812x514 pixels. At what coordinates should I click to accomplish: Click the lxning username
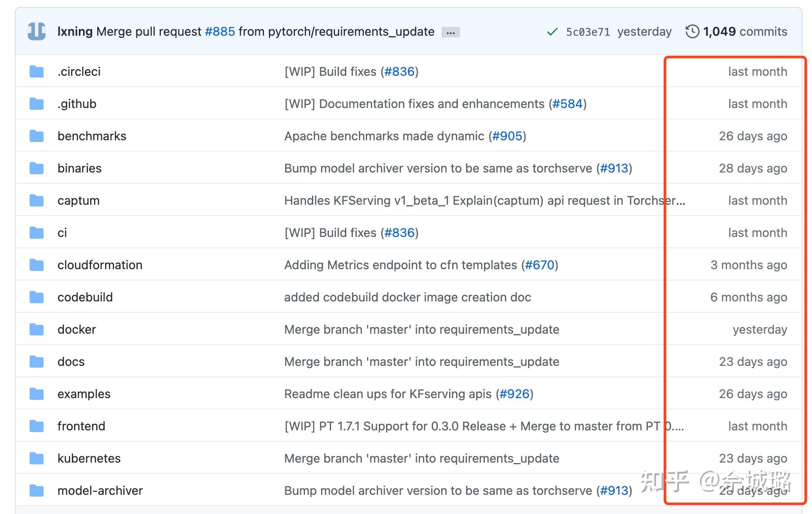coord(75,31)
